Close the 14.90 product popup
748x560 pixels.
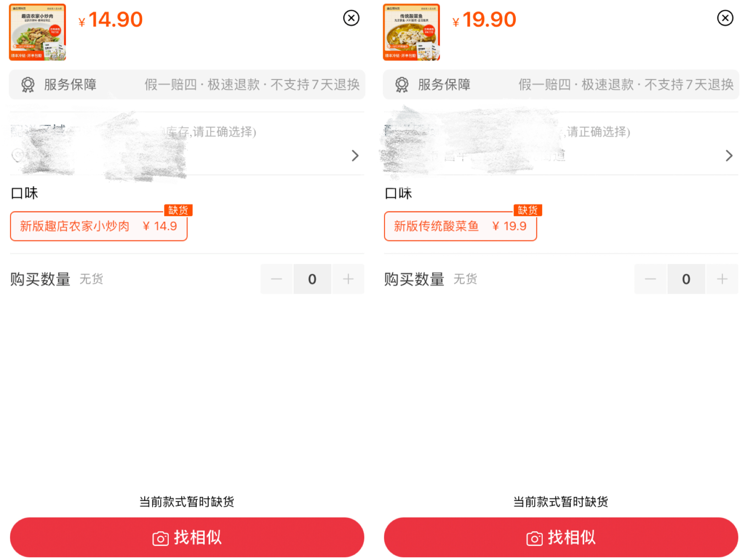[x=351, y=18]
